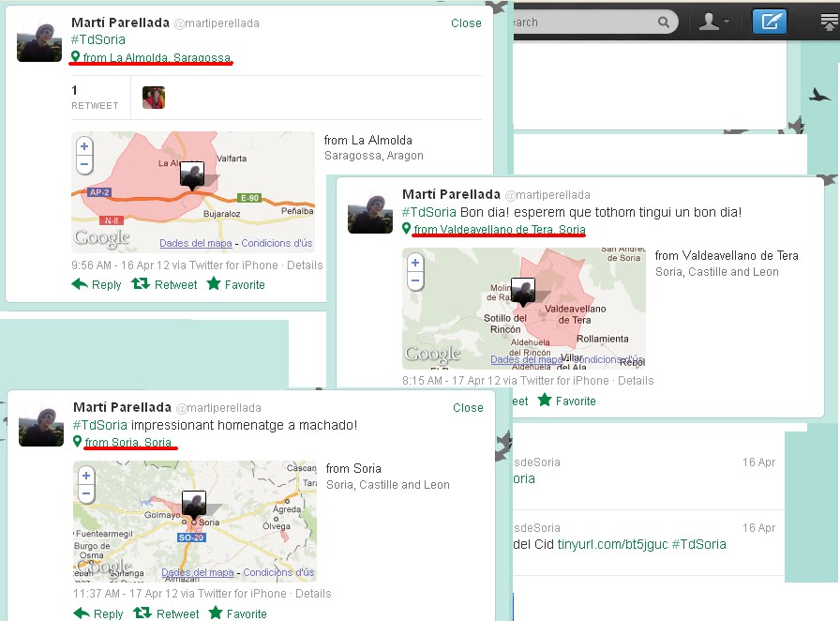Viewport: 840px width, 621px height.
Task: Zoom out on Soria map
Action: [x=86, y=493]
